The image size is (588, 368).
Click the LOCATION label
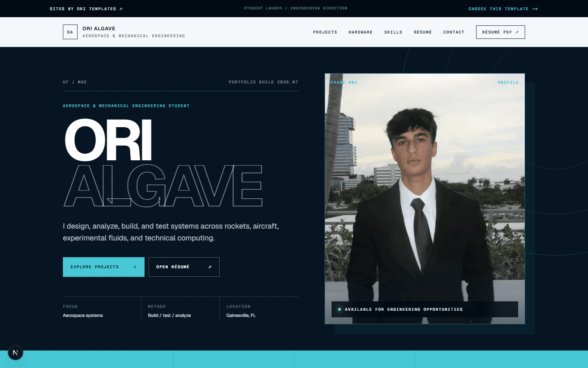click(238, 307)
